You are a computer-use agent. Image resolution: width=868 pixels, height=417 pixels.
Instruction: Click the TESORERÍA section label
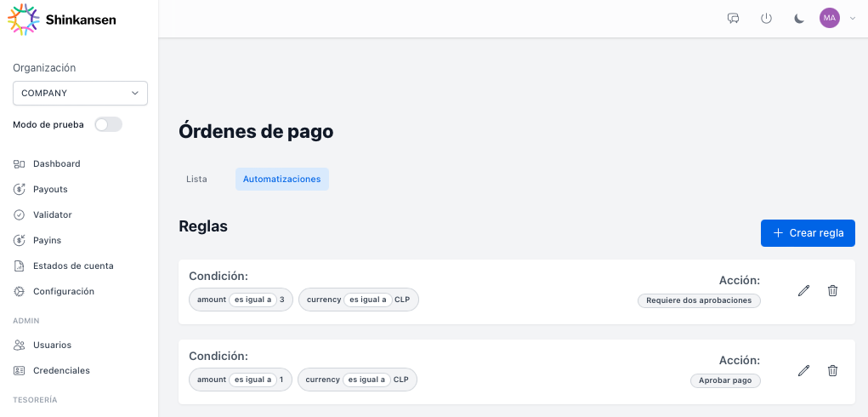point(35,400)
